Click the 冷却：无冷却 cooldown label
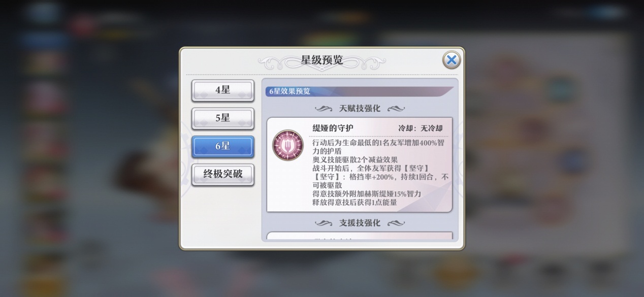 point(421,128)
